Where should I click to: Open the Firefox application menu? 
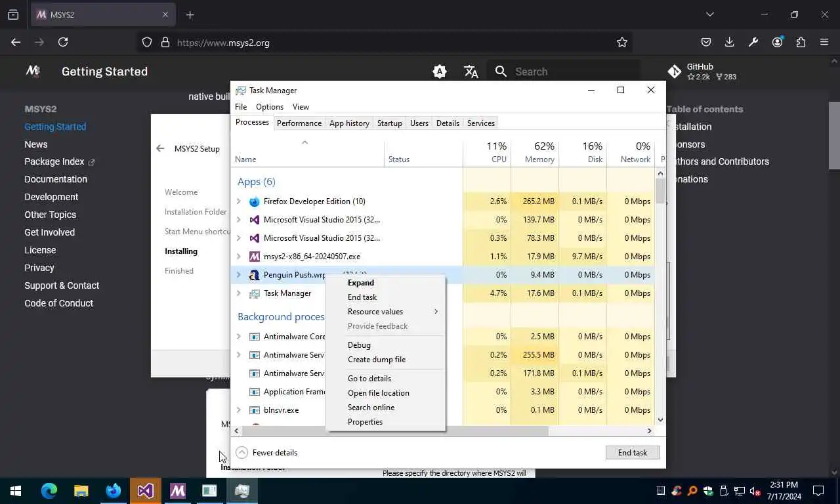[x=824, y=42]
